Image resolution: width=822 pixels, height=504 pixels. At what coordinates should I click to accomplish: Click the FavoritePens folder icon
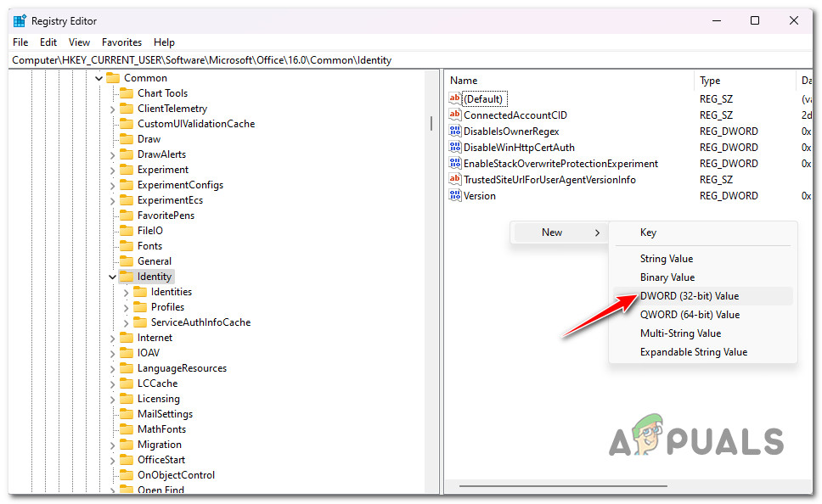[127, 216]
